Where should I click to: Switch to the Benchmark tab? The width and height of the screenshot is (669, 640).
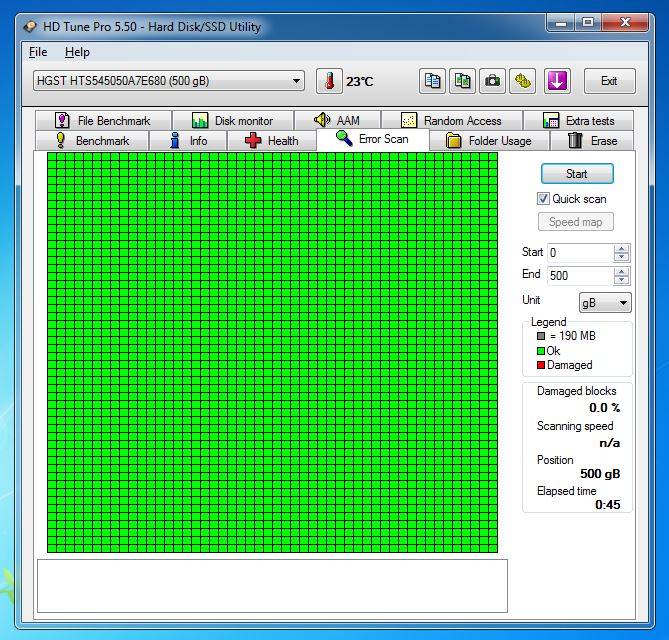click(x=92, y=141)
